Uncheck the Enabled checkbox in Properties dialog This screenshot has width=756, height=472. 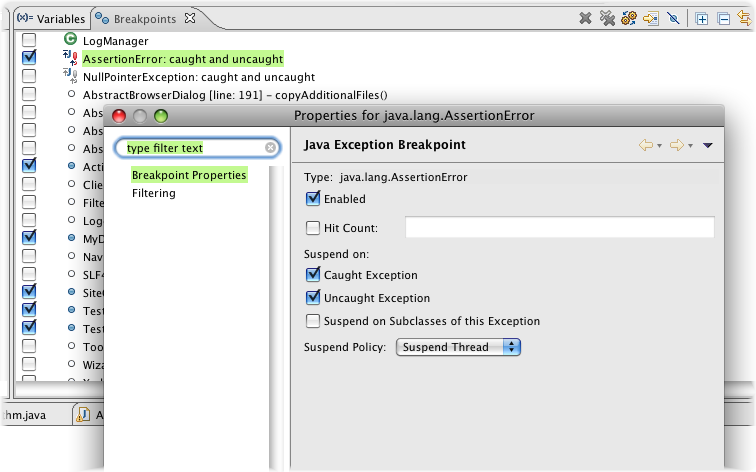point(313,198)
